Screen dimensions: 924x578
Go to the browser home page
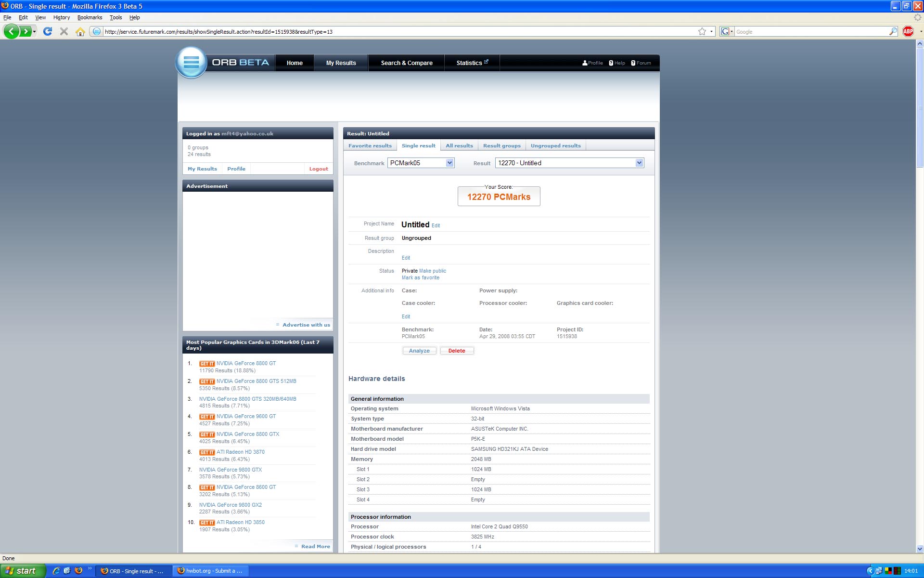pos(80,32)
